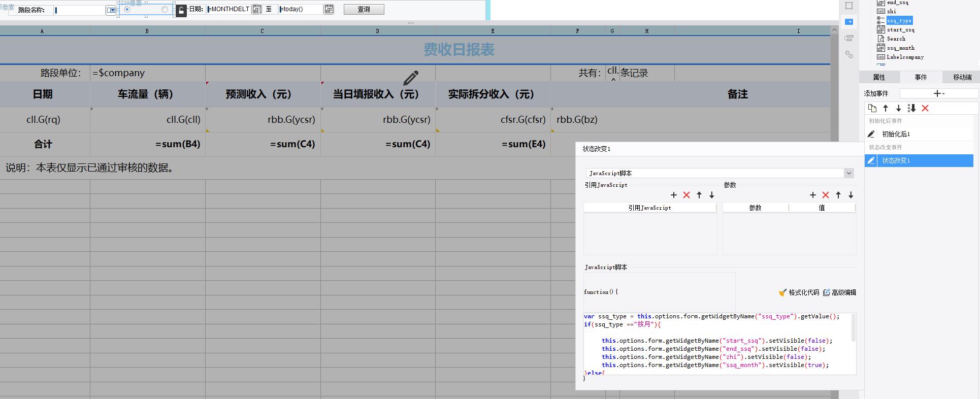Click the code editor vertical scrollbar
980x399 pixels.
[854, 327]
